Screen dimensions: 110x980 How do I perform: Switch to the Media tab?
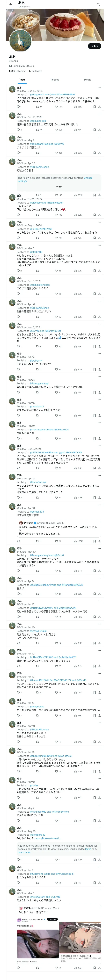[88, 80]
